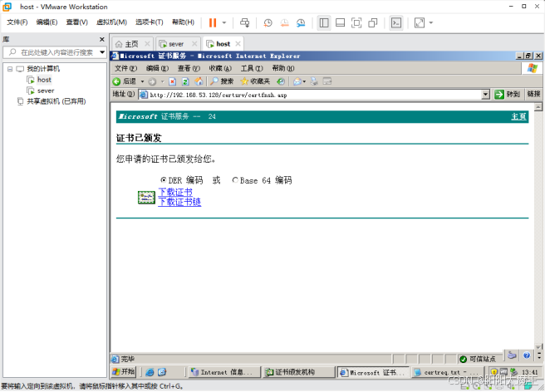Click the guest 开始 start button
This screenshot has width=545, height=392.
pos(124,372)
